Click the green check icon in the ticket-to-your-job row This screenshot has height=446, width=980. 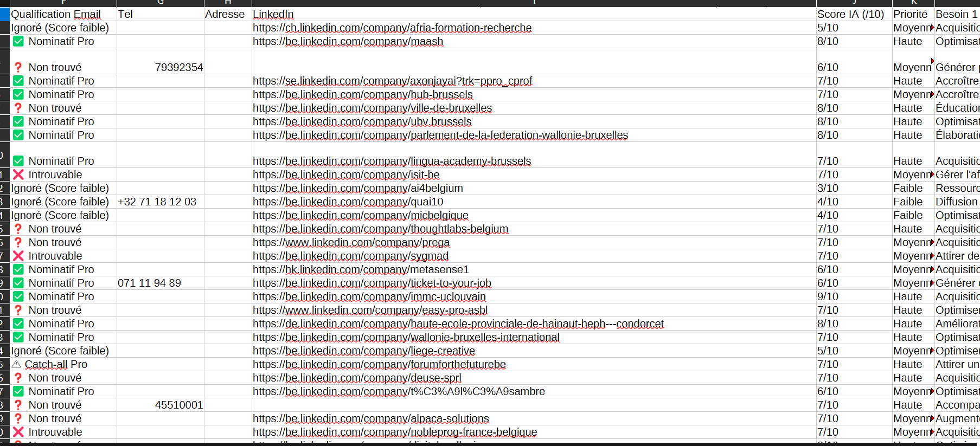tap(18, 283)
